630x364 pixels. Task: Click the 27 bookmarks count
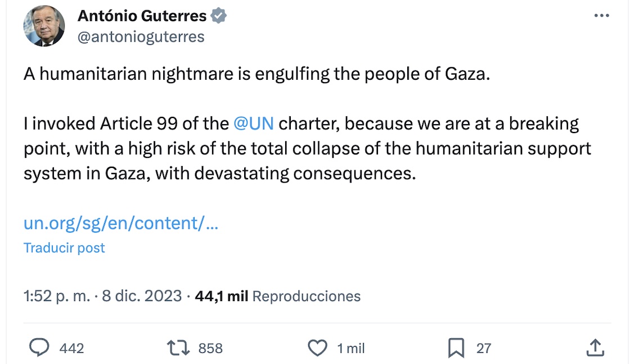click(484, 348)
